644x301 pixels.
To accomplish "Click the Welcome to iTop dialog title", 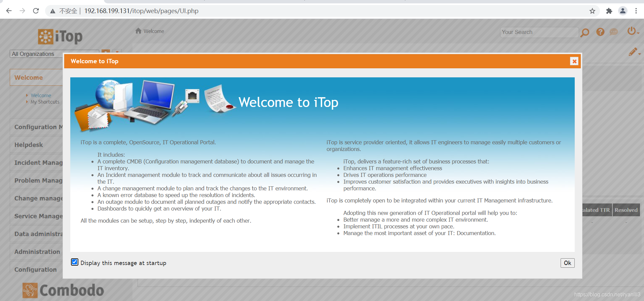I will [94, 61].
